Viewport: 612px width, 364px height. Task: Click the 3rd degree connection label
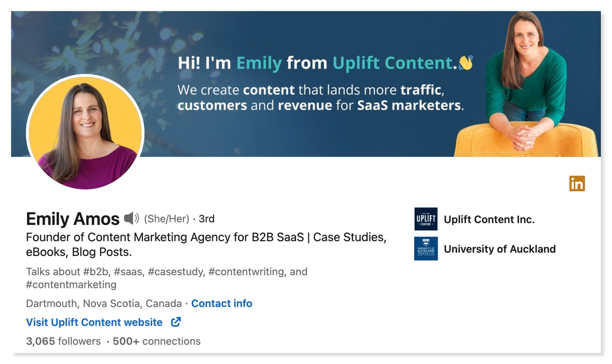point(207,219)
